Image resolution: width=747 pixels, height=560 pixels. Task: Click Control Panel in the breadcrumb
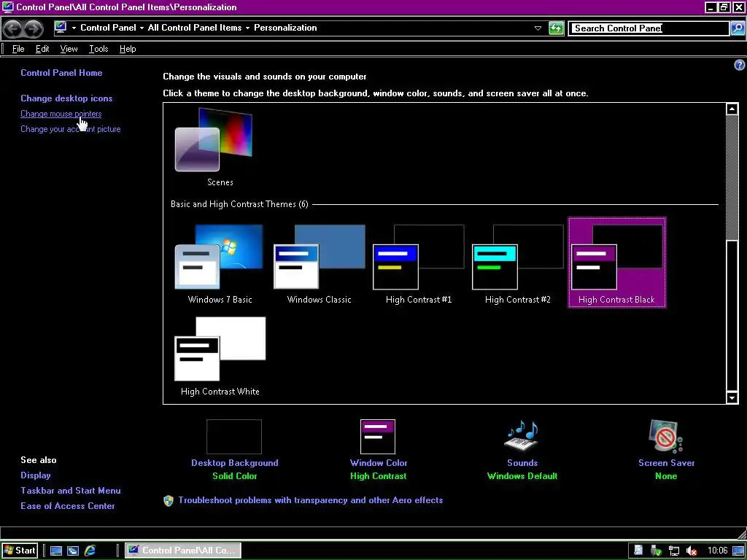[x=108, y=28]
